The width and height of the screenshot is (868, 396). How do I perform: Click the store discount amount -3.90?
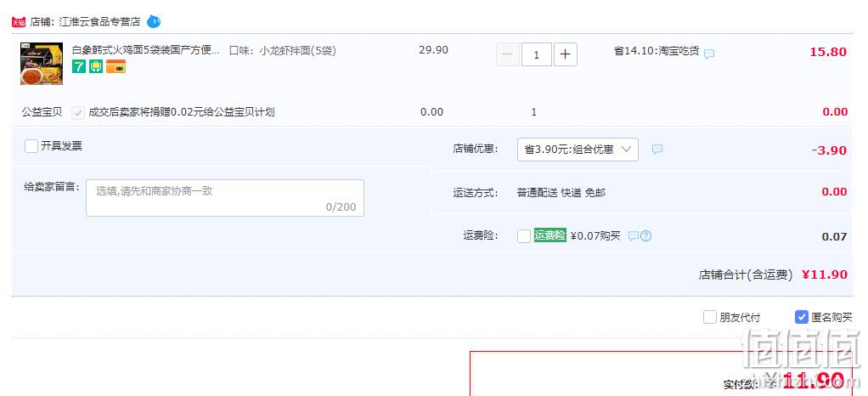coord(829,150)
